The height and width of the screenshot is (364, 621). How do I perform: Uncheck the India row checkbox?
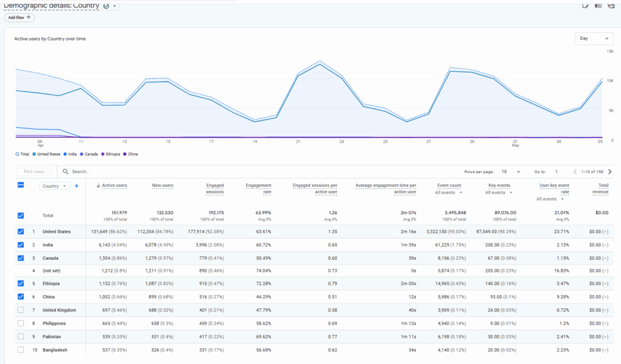[x=21, y=245]
